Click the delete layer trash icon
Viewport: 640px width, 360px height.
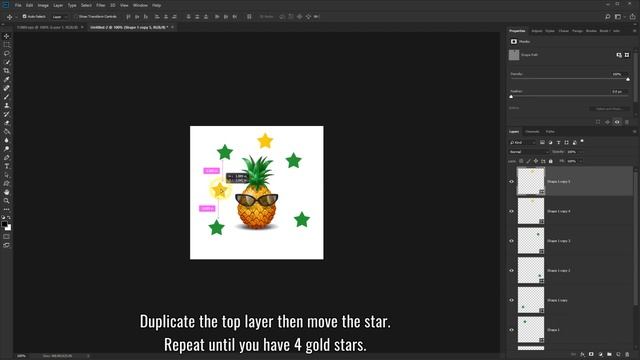pyautogui.click(x=627, y=354)
